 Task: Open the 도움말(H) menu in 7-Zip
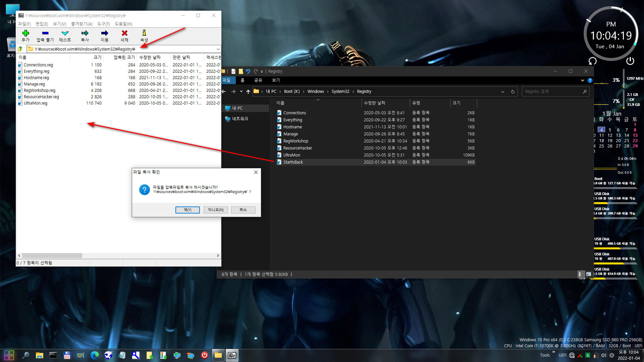(x=123, y=24)
